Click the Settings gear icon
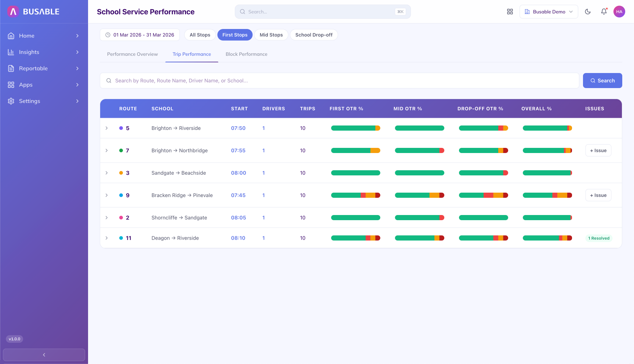634x364 pixels. tap(11, 101)
